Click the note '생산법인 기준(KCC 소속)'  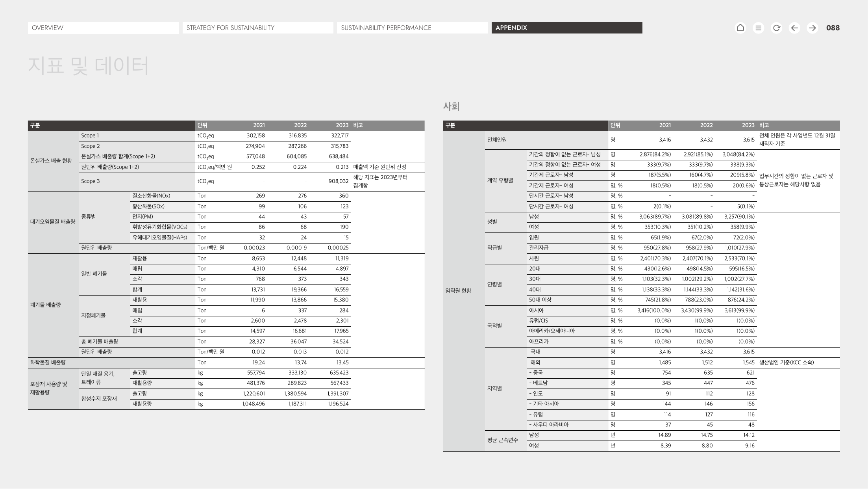(787, 363)
